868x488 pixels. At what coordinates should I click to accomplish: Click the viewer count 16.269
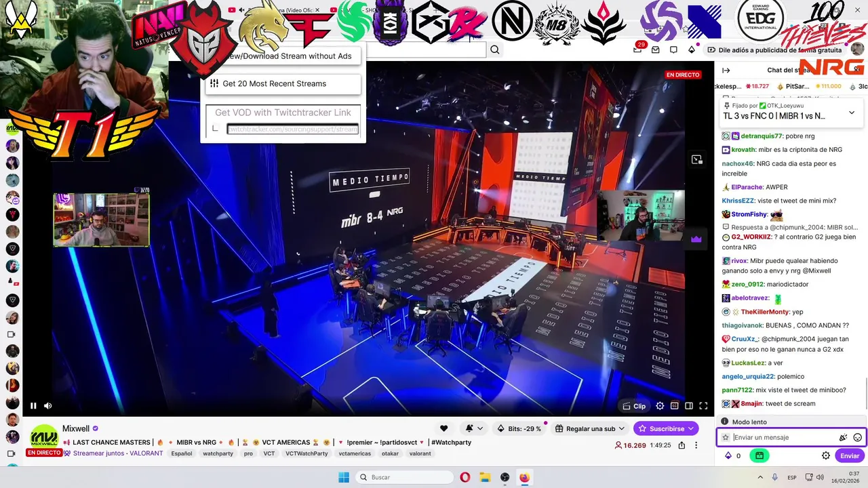point(630,445)
